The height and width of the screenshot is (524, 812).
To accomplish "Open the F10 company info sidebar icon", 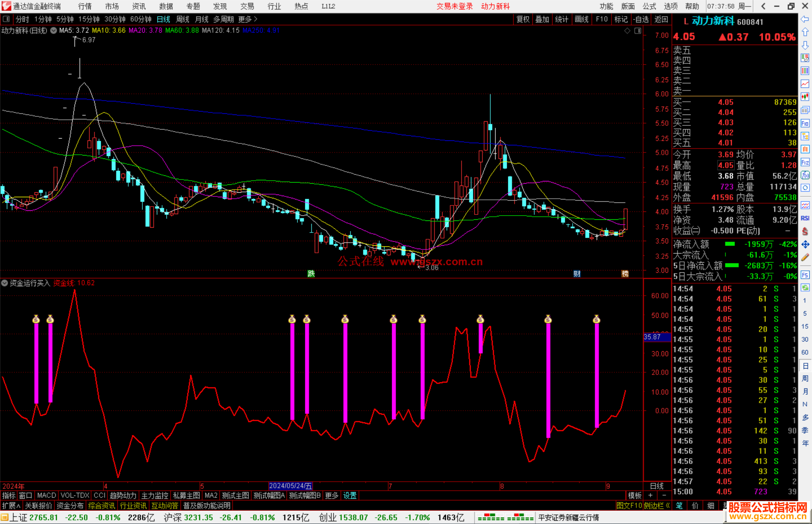I will (805, 123).
